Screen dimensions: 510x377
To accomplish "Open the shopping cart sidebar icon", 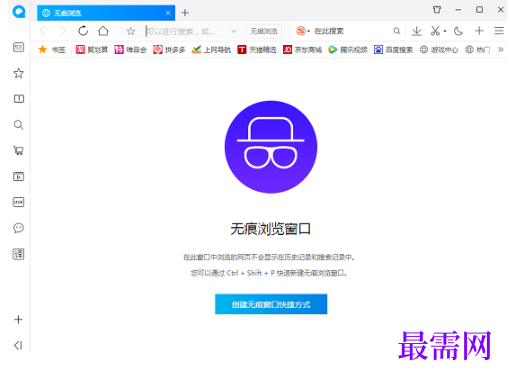I will [19, 150].
